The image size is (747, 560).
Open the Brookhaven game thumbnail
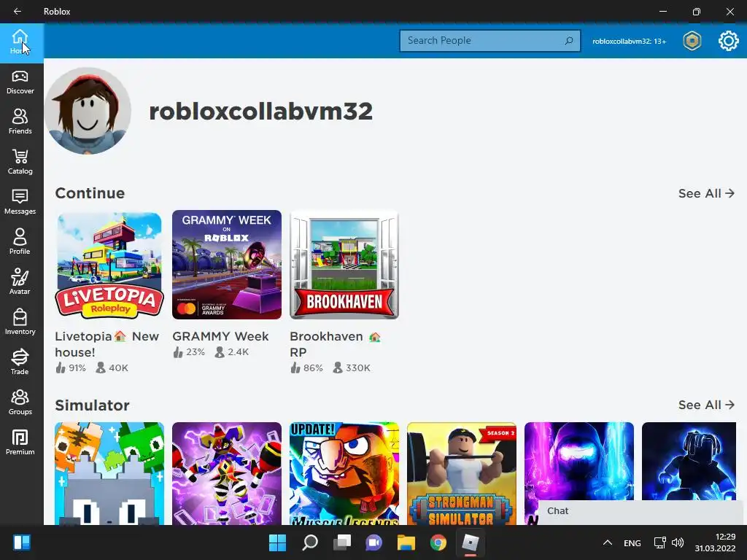point(344,265)
